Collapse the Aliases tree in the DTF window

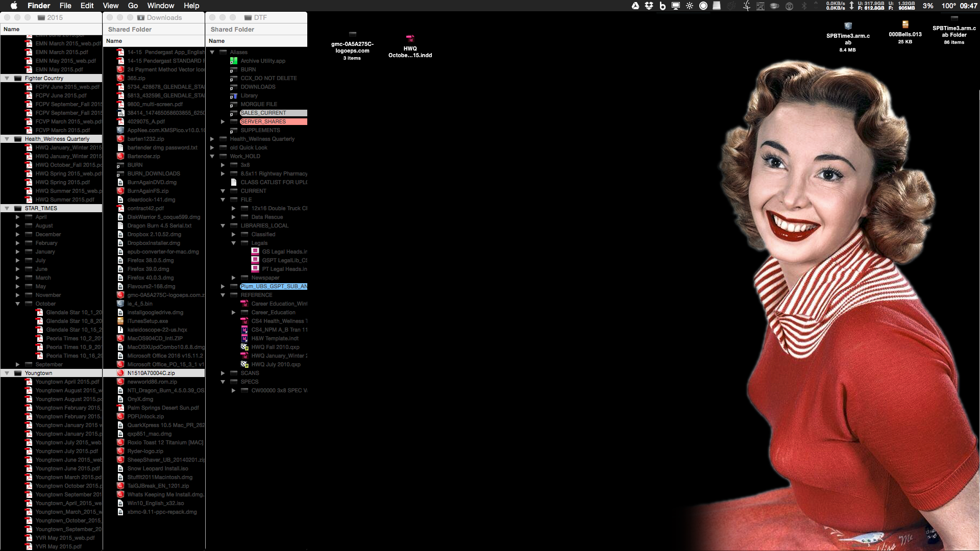point(212,52)
